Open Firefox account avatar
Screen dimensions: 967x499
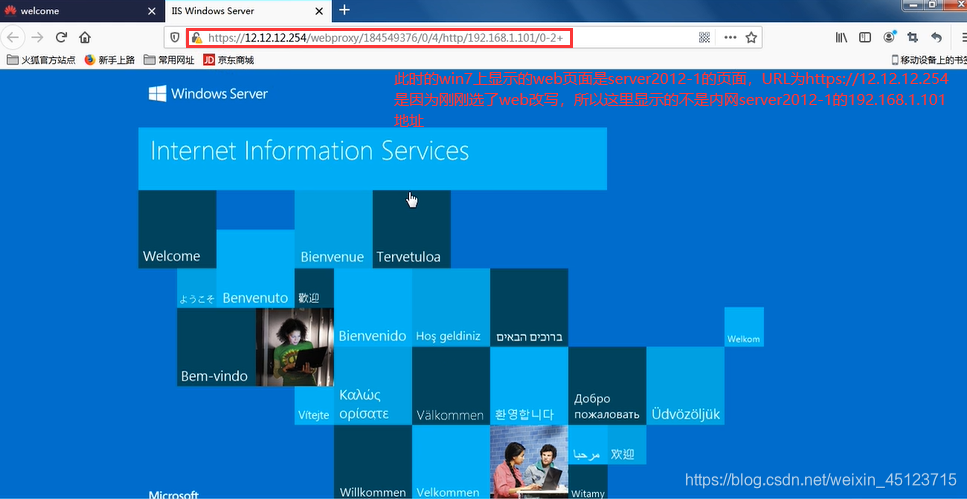tap(889, 38)
